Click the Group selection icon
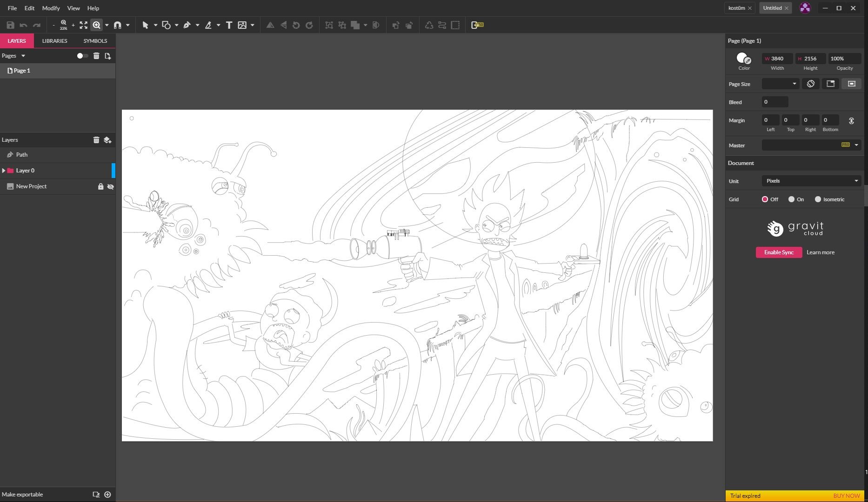 [x=329, y=25]
